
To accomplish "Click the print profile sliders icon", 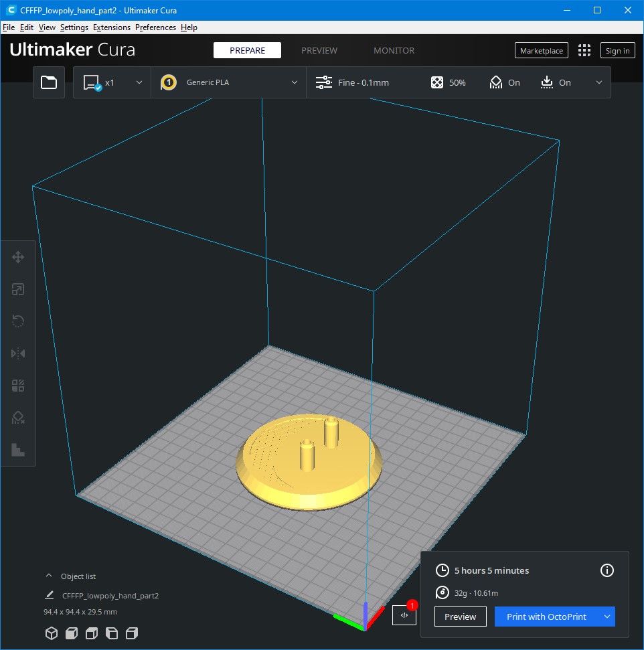I will point(324,82).
